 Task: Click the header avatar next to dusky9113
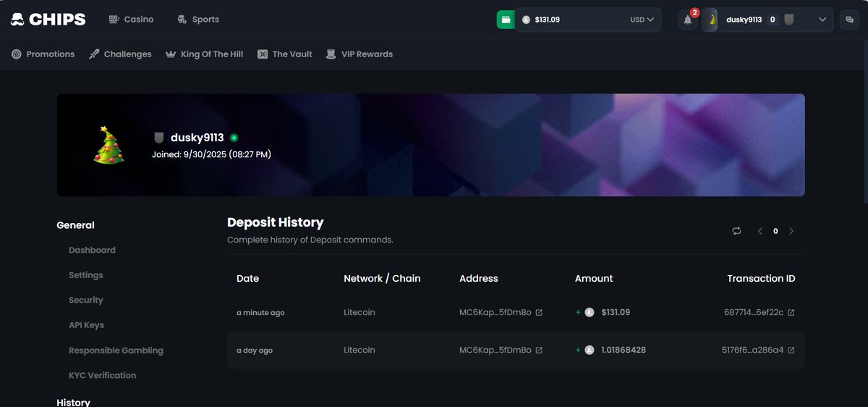tap(710, 20)
